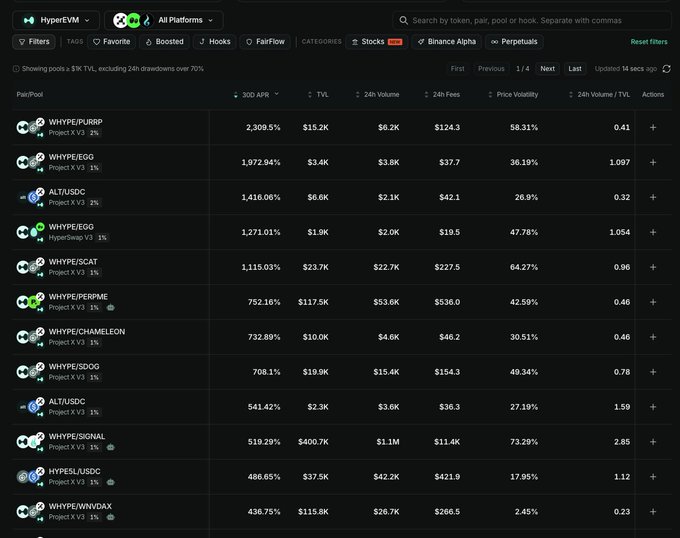Viewport: 680px width, 538px height.
Task: Click the robot icon on WHYPE/SIGNAL row
Action: coord(111,447)
